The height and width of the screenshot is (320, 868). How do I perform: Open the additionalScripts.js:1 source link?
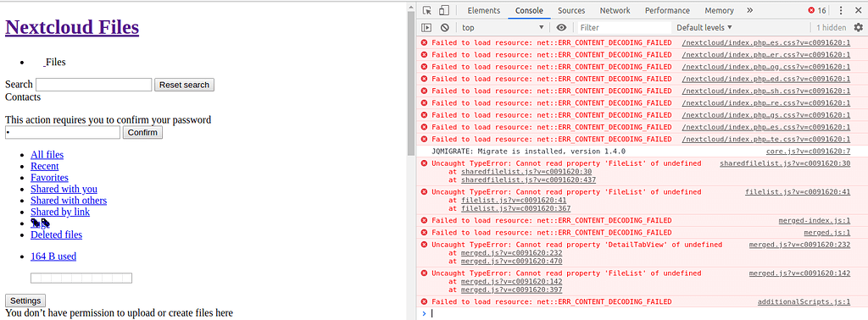pyautogui.click(x=804, y=301)
